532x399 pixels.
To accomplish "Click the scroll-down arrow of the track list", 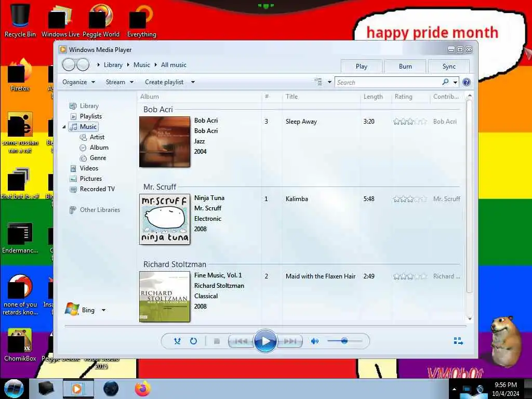I will click(470, 318).
